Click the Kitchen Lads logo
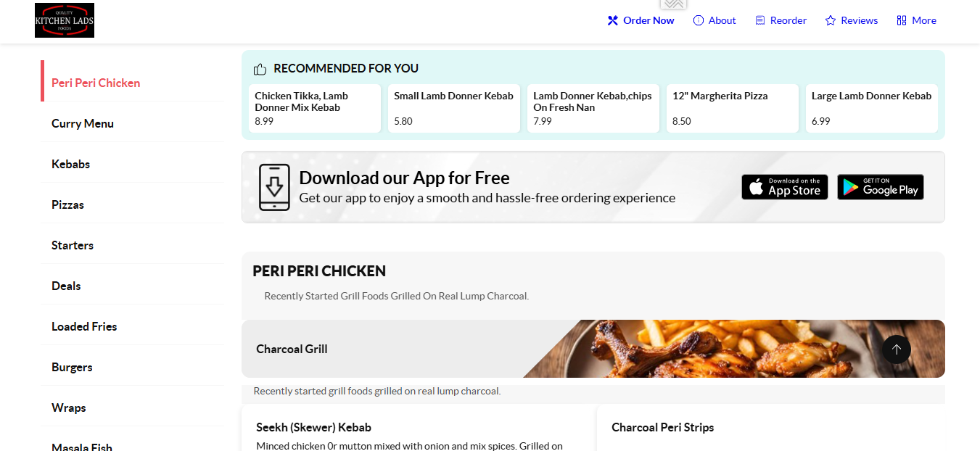980x451 pixels. pyautogui.click(x=65, y=20)
